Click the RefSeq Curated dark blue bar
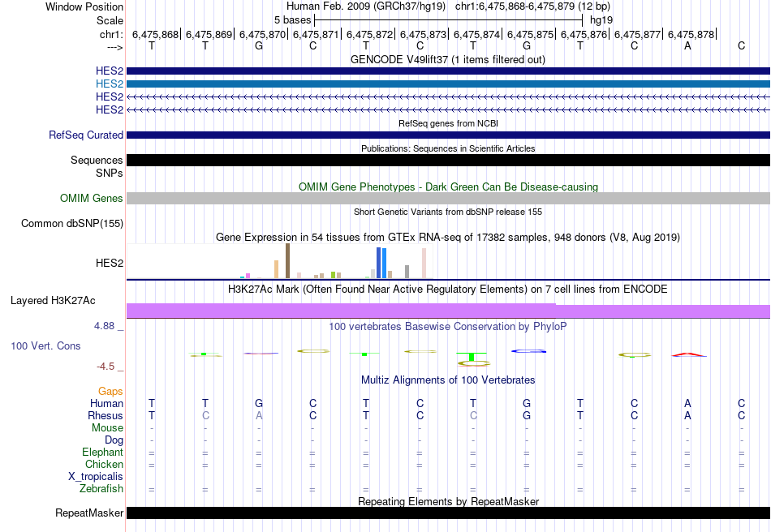This screenshot has width=771, height=532. [x=449, y=135]
